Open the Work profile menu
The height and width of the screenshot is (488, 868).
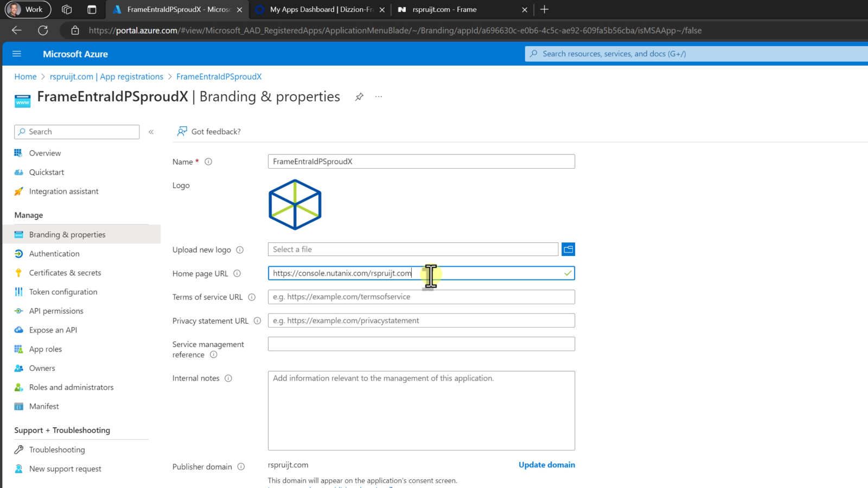coord(28,9)
